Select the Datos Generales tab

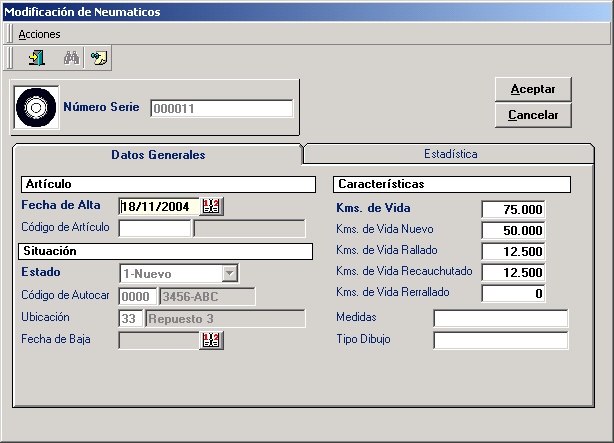point(158,155)
